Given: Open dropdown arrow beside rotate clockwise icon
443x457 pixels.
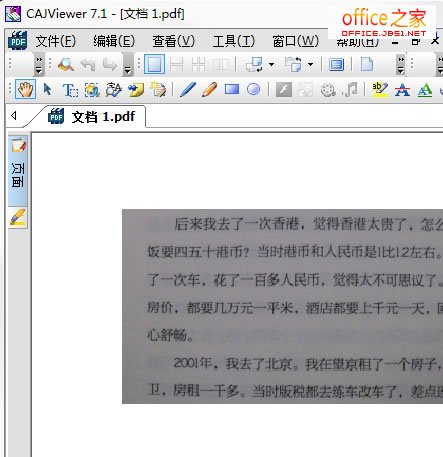Looking at the screenshot, I should pyautogui.click(x=310, y=64).
